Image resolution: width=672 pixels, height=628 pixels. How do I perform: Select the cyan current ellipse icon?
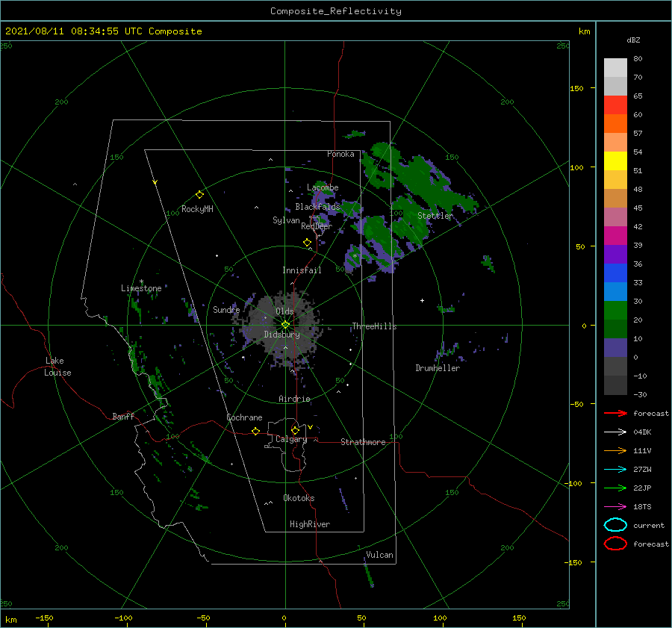tap(615, 525)
